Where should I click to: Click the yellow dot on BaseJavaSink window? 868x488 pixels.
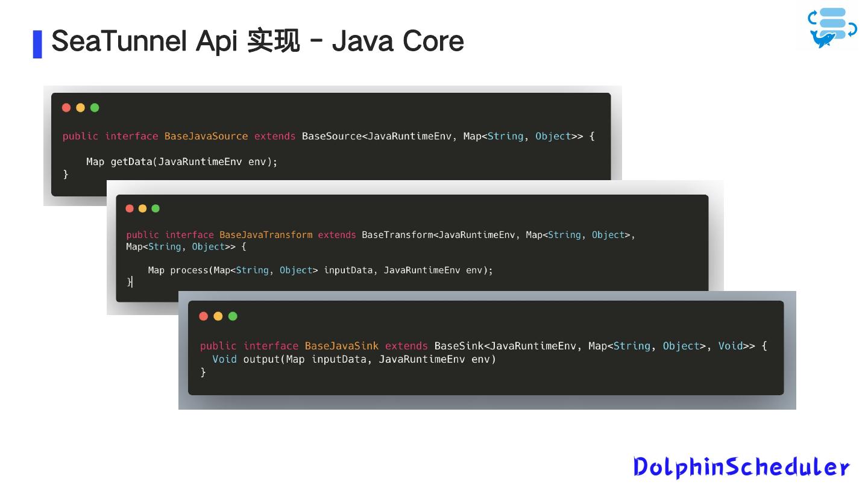coord(218,316)
